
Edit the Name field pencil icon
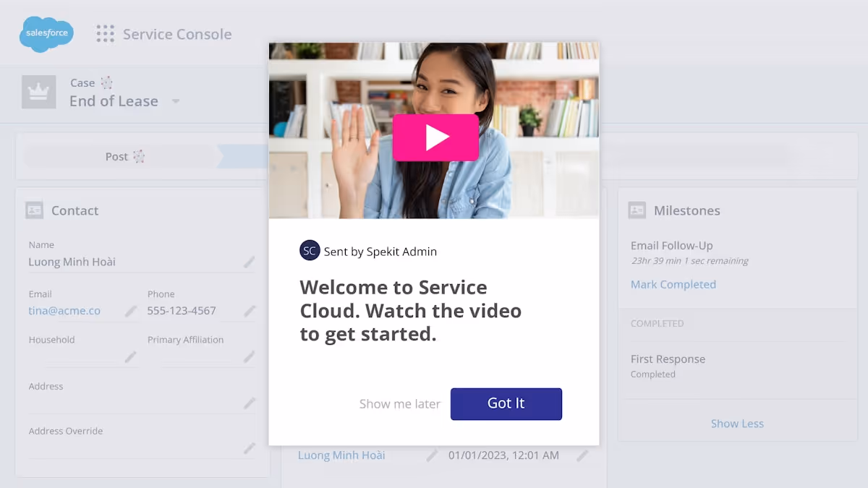tap(249, 262)
